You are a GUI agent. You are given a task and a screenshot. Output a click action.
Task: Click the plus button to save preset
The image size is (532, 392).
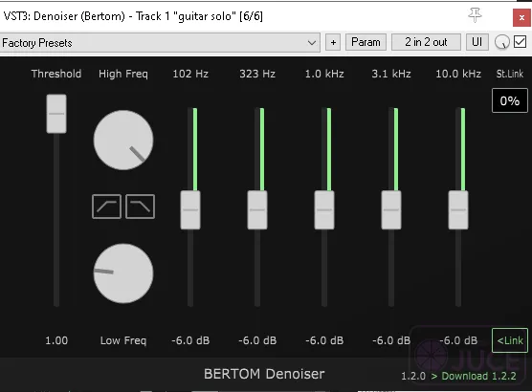(x=333, y=42)
